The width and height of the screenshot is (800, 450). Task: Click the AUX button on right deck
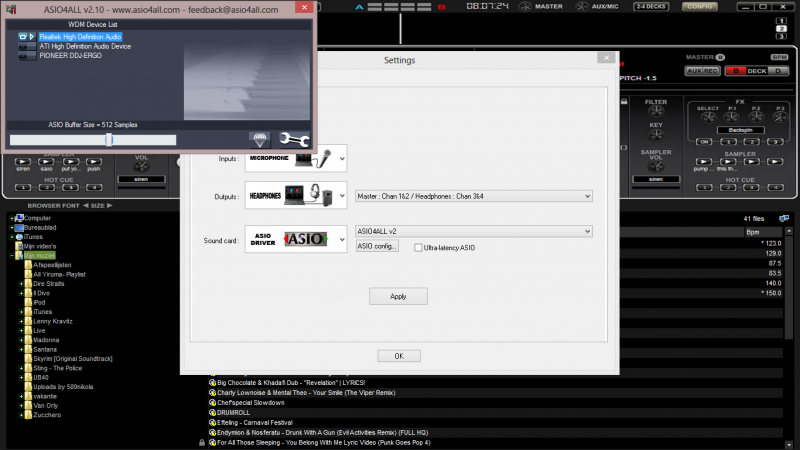click(694, 71)
